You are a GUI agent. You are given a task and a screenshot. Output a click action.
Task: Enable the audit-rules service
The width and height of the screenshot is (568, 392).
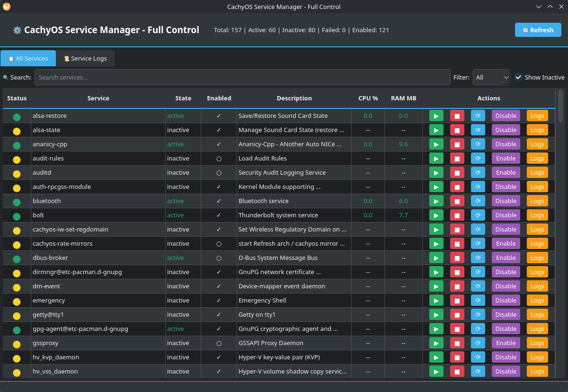point(506,158)
